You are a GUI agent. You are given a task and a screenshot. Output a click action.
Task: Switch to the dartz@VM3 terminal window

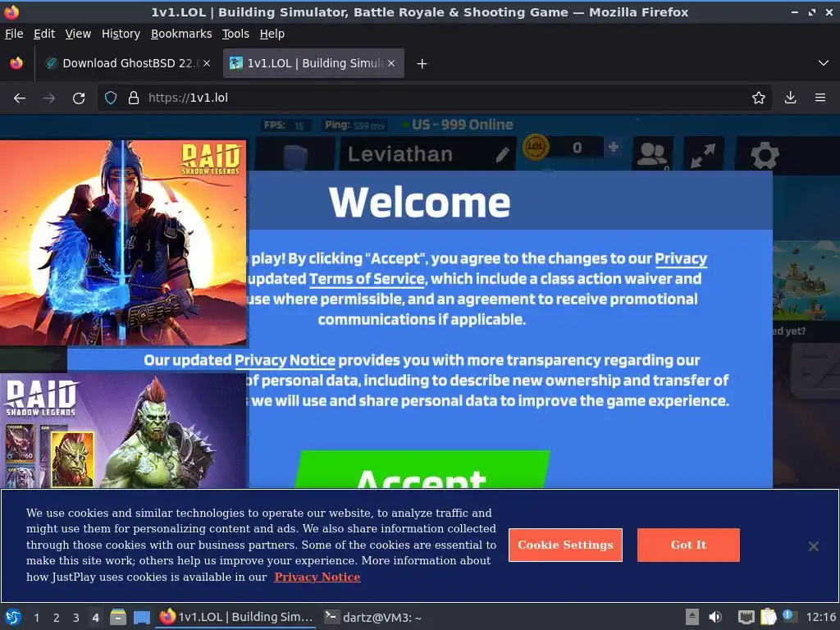(374, 617)
